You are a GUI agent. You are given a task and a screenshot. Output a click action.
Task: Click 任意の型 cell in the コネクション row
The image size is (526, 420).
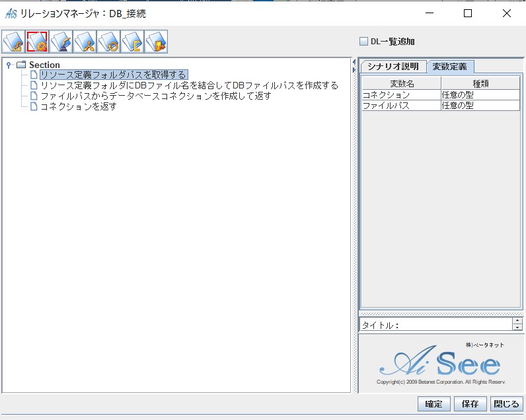click(x=480, y=95)
